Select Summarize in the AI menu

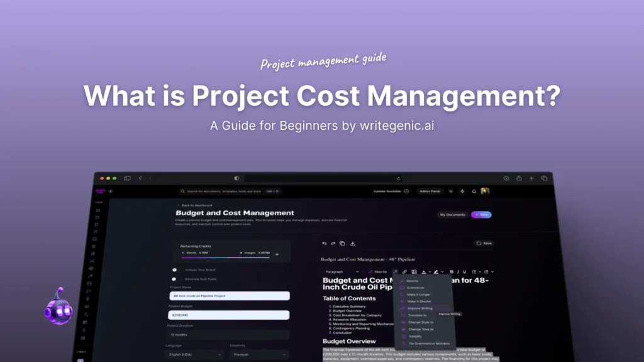click(415, 288)
